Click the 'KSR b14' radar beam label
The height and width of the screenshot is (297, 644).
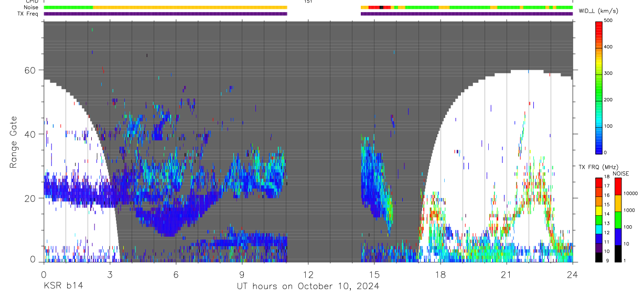pyautogui.click(x=63, y=286)
